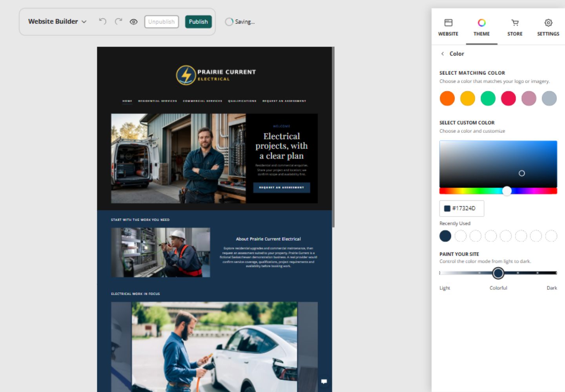Go back from the Color panel

coord(443,54)
